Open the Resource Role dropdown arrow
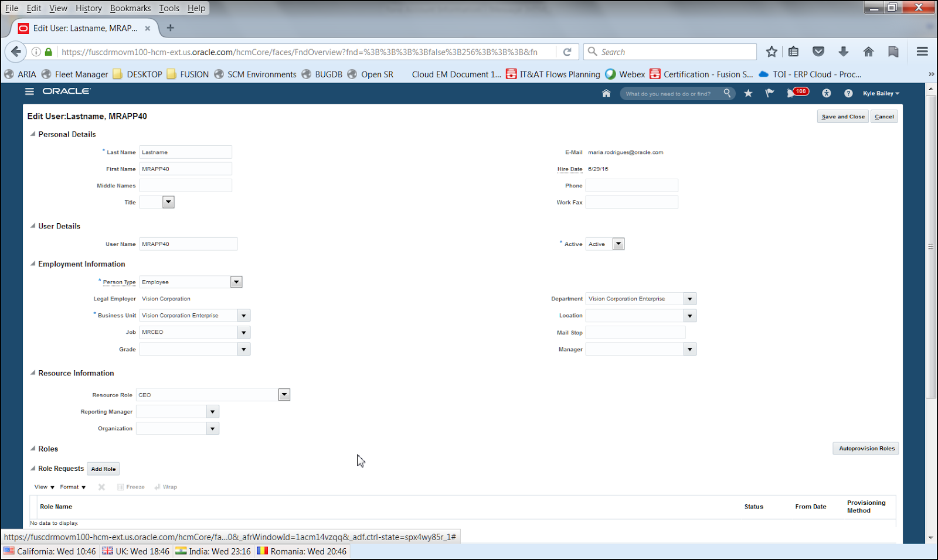The height and width of the screenshot is (560, 938). (x=284, y=394)
